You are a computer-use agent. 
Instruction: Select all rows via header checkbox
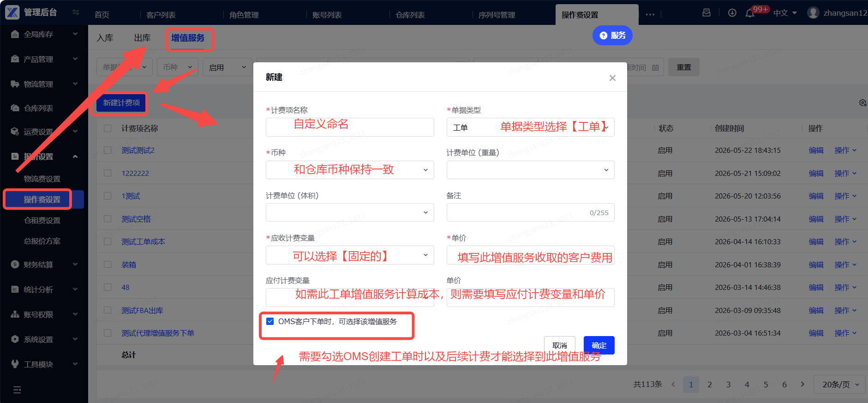pyautogui.click(x=108, y=128)
